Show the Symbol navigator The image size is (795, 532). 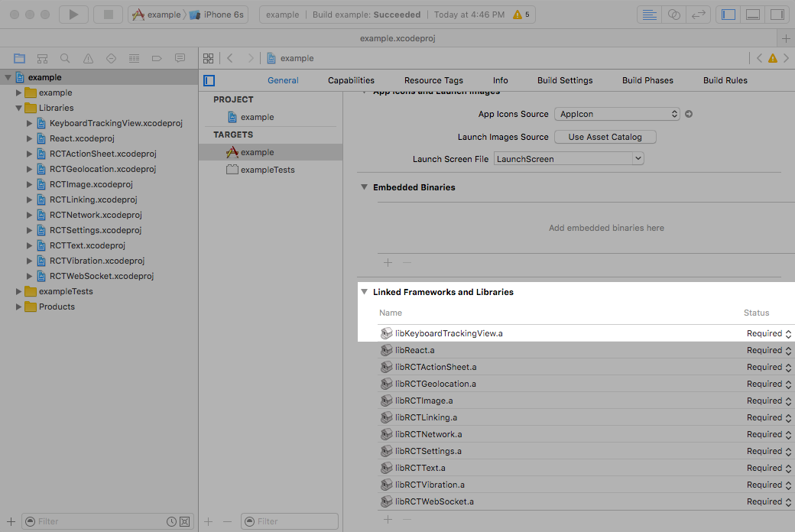[43, 58]
